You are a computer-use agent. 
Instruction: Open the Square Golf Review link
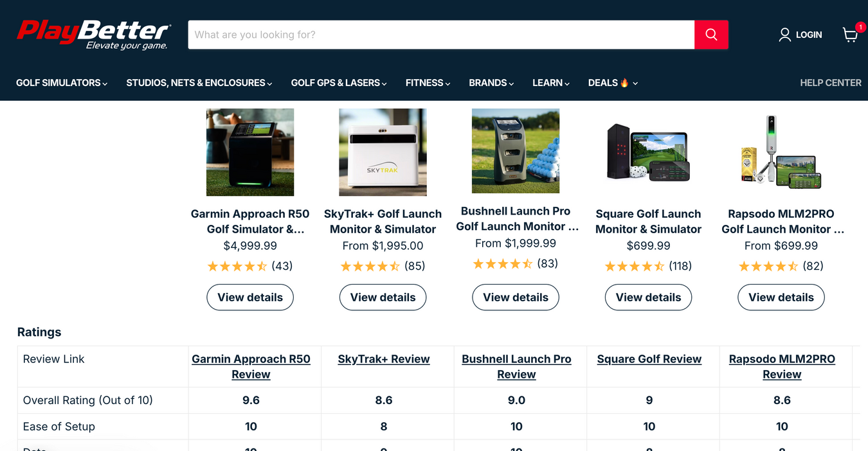[649, 359]
